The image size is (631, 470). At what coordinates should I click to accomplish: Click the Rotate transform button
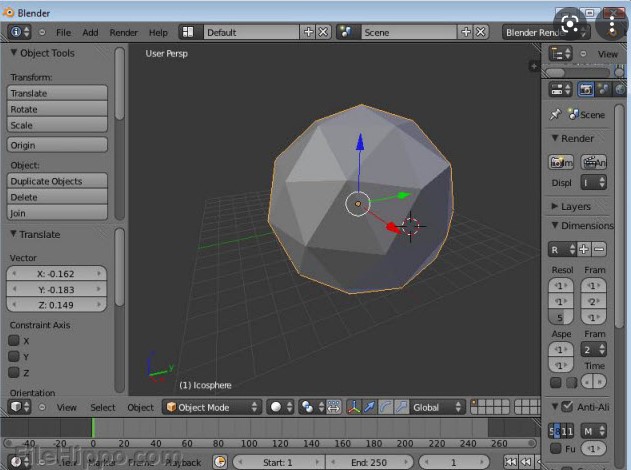coord(57,109)
